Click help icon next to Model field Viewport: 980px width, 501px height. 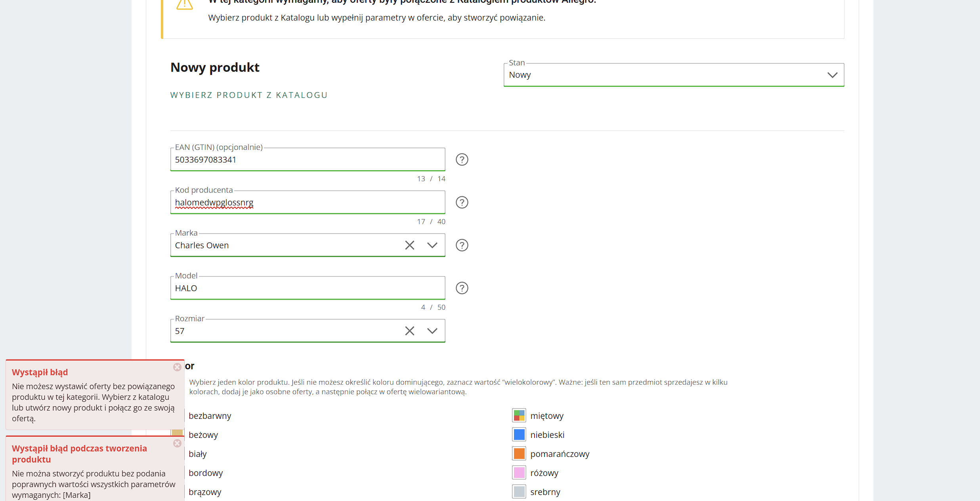coord(462,288)
